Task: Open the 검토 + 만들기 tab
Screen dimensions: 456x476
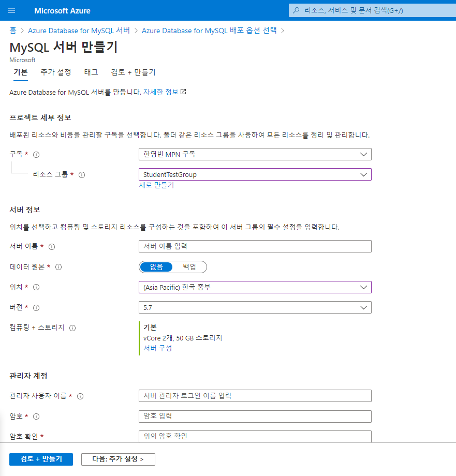Action: [x=133, y=72]
